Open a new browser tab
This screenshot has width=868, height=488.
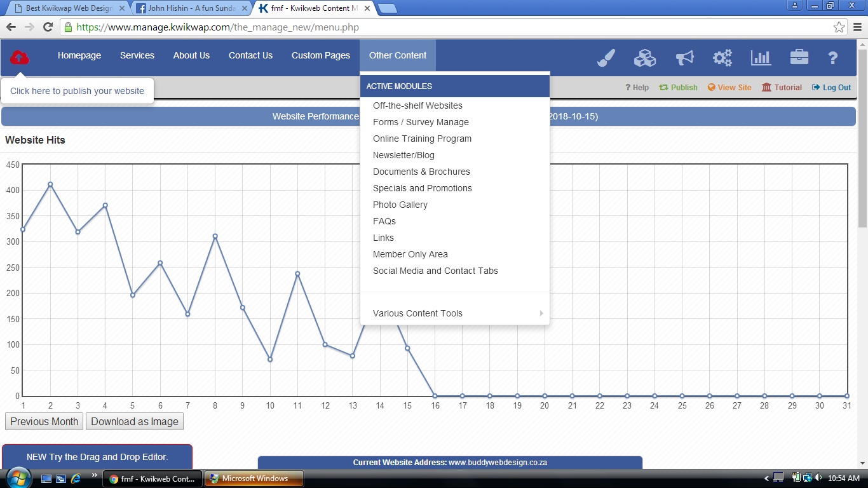pos(387,8)
